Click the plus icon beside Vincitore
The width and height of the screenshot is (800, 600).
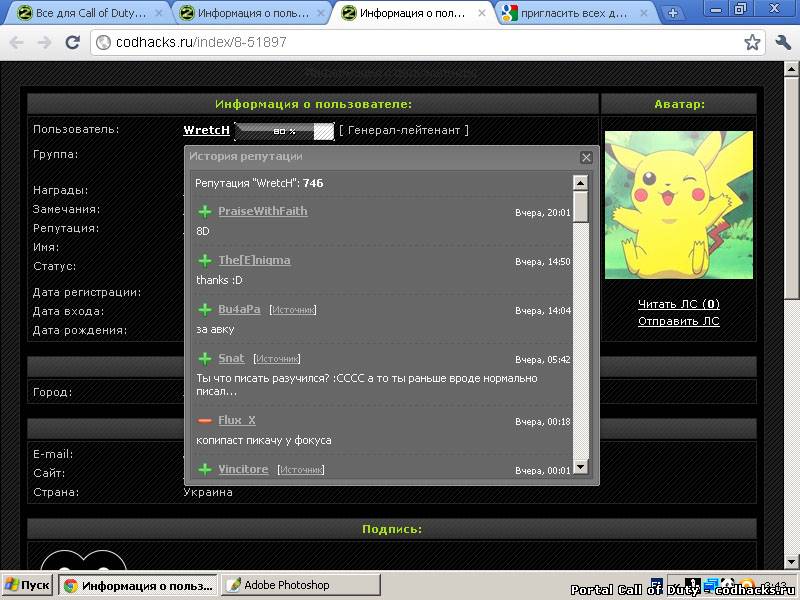(205, 469)
